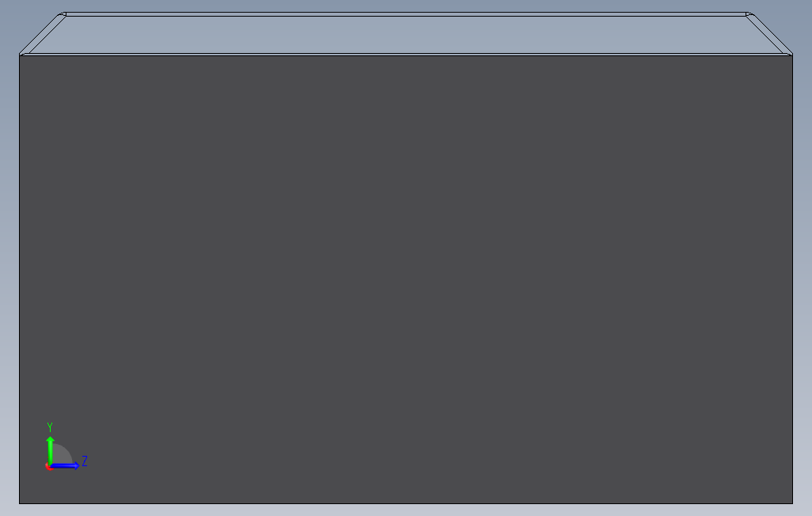Select the narrow back chamfer strip on top
This screenshot has width=812, height=516.
(x=406, y=14)
